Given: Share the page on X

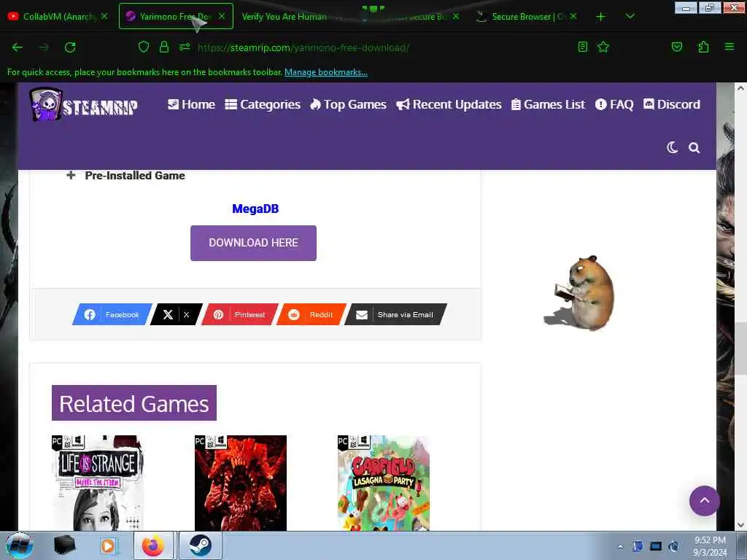Looking at the screenshot, I should pos(177,314).
